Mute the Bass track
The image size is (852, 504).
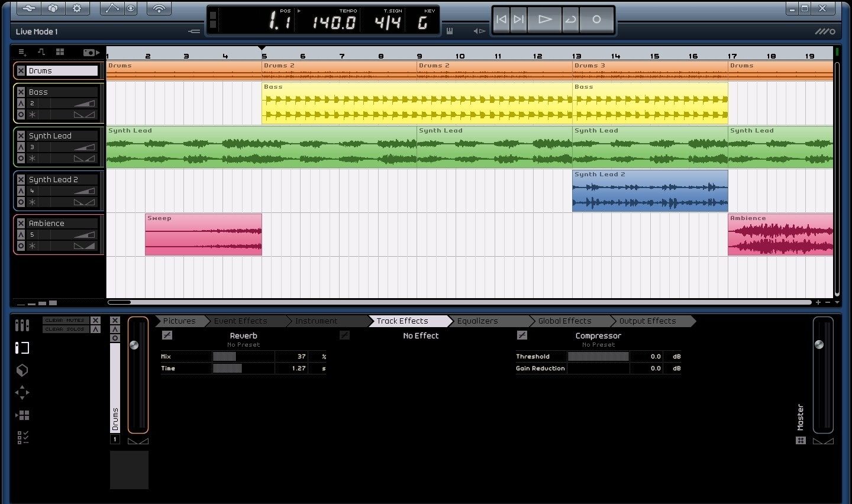21,92
